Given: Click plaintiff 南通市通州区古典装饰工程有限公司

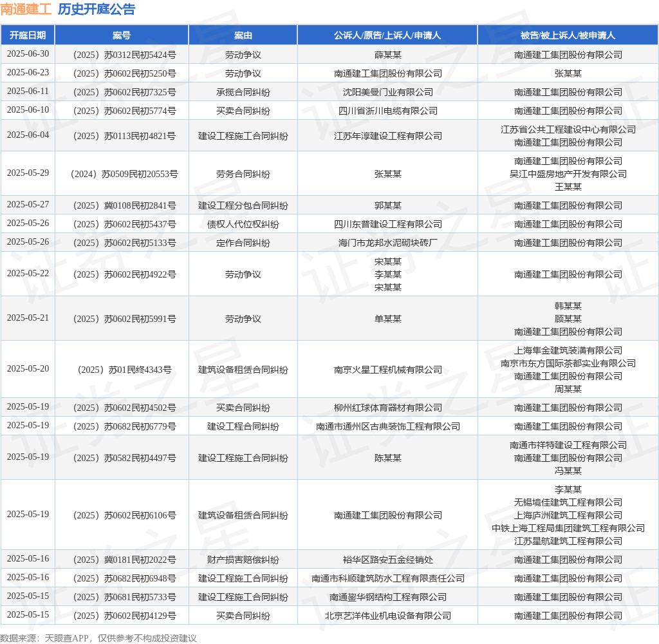Looking at the screenshot, I should pyautogui.click(x=387, y=426).
